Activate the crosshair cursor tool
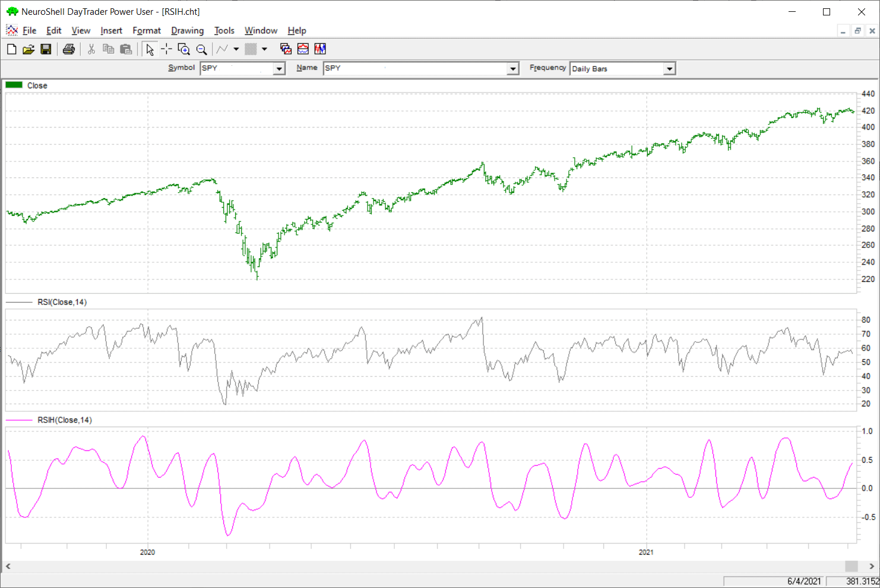880x588 pixels. click(x=166, y=49)
